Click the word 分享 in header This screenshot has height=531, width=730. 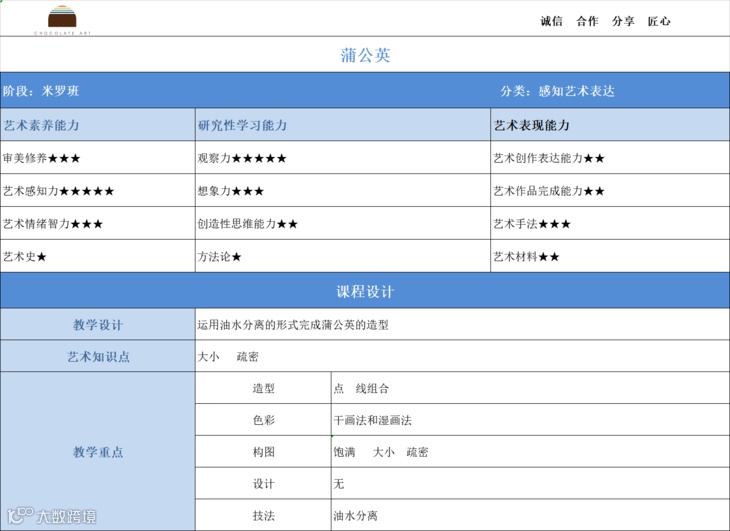pyautogui.click(x=623, y=21)
